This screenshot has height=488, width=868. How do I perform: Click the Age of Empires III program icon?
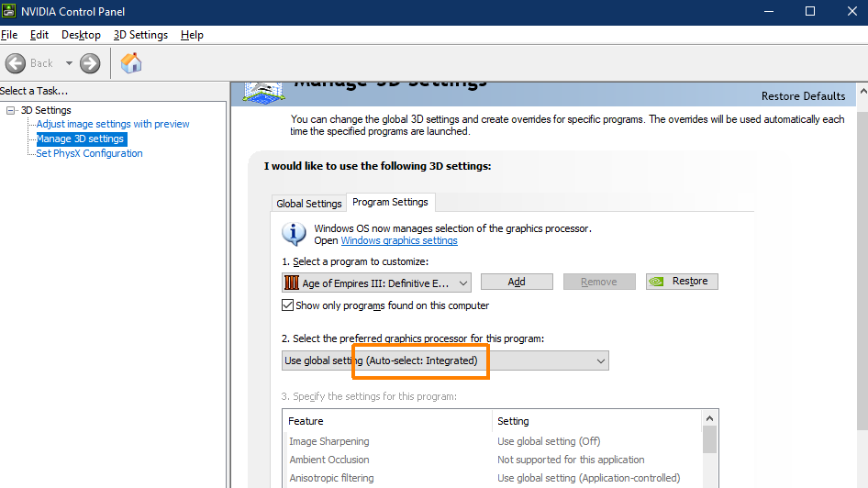click(291, 283)
